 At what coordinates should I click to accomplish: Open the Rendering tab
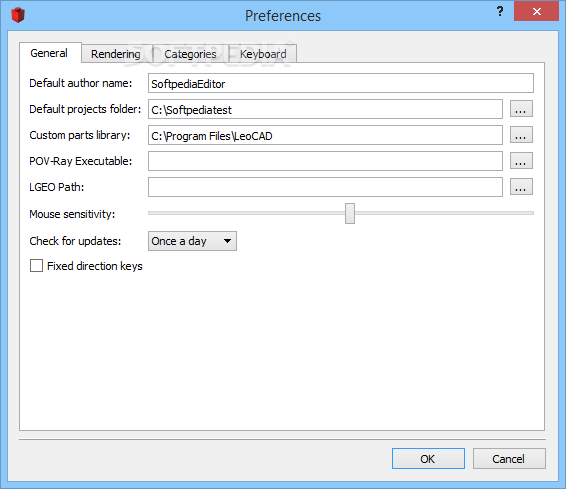[x=116, y=54]
